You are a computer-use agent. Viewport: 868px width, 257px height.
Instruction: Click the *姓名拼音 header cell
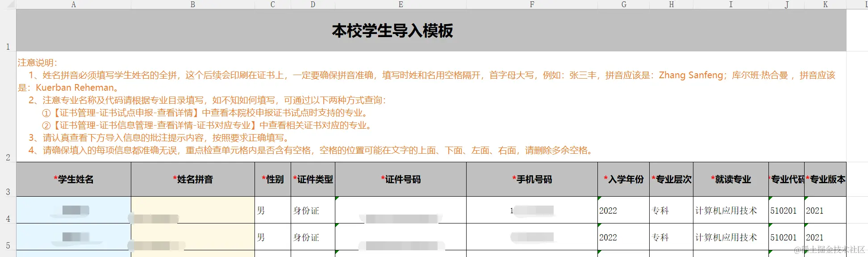[x=193, y=179]
